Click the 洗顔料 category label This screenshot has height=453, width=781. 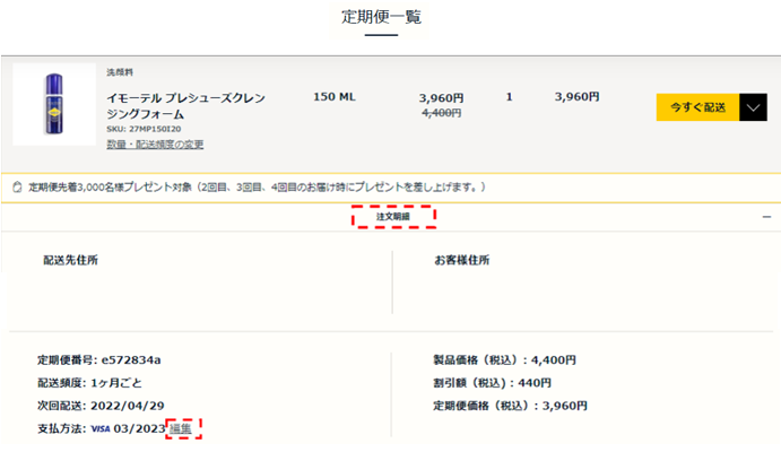(x=120, y=72)
